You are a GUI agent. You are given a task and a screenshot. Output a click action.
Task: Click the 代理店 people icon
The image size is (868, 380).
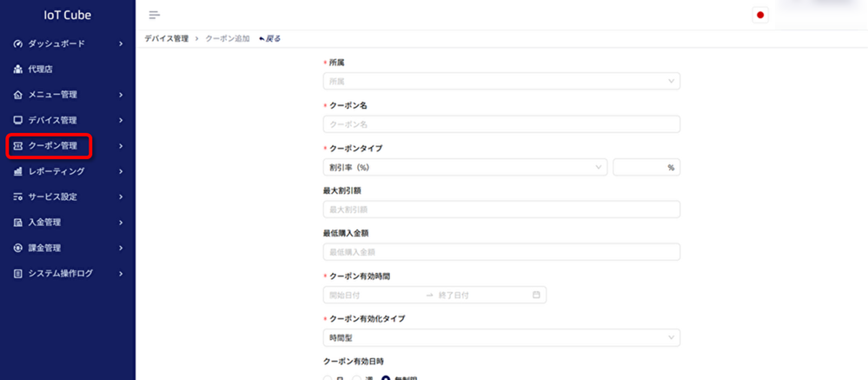(x=18, y=69)
